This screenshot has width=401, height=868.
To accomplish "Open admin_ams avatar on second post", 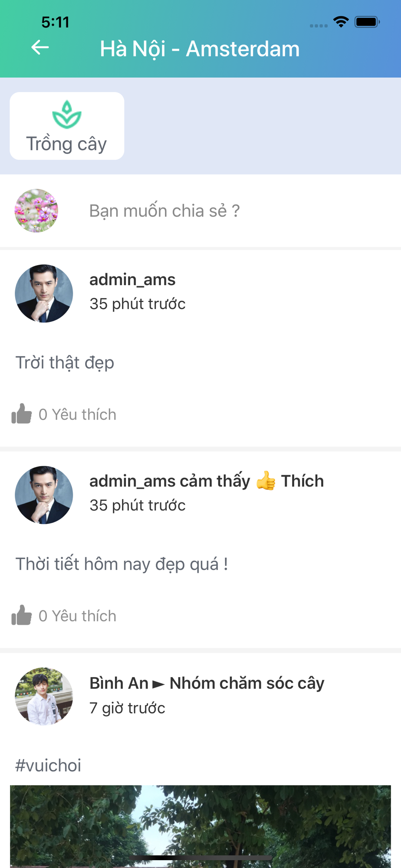I will point(44,495).
